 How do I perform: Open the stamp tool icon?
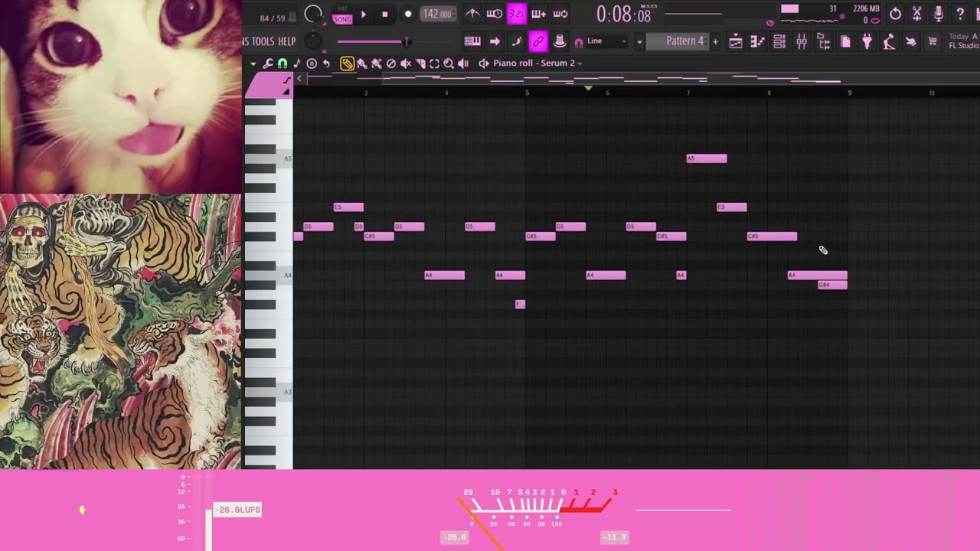(312, 64)
